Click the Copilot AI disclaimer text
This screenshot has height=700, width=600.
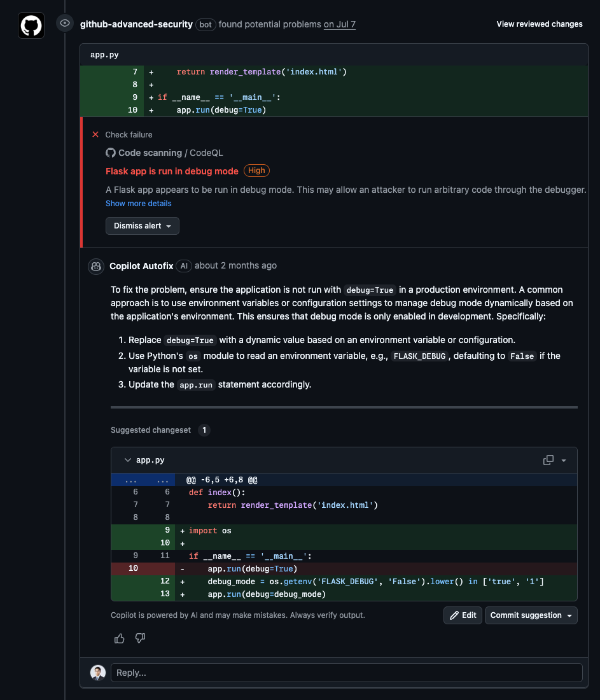(x=238, y=615)
